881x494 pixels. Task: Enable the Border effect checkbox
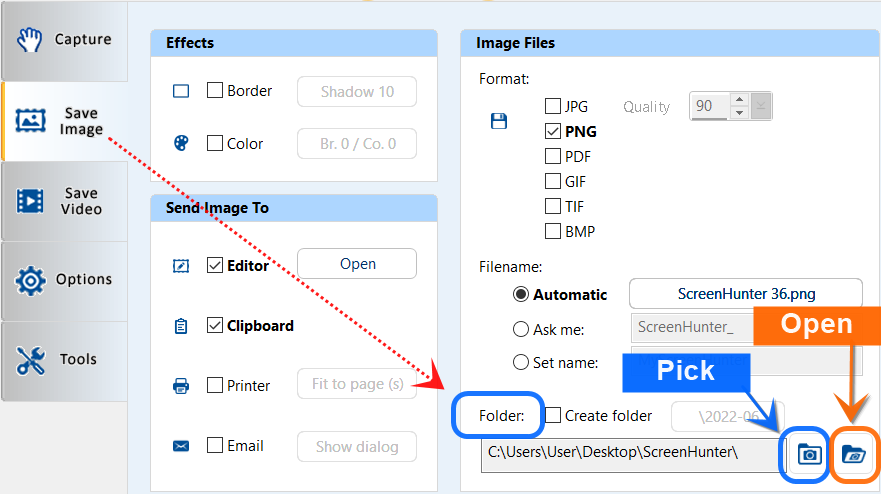tap(215, 91)
